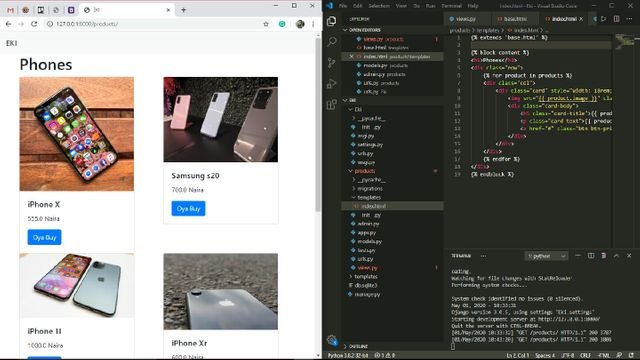Open the Selection menu
Viewport: 640px width, 360px height.
tap(379, 6)
